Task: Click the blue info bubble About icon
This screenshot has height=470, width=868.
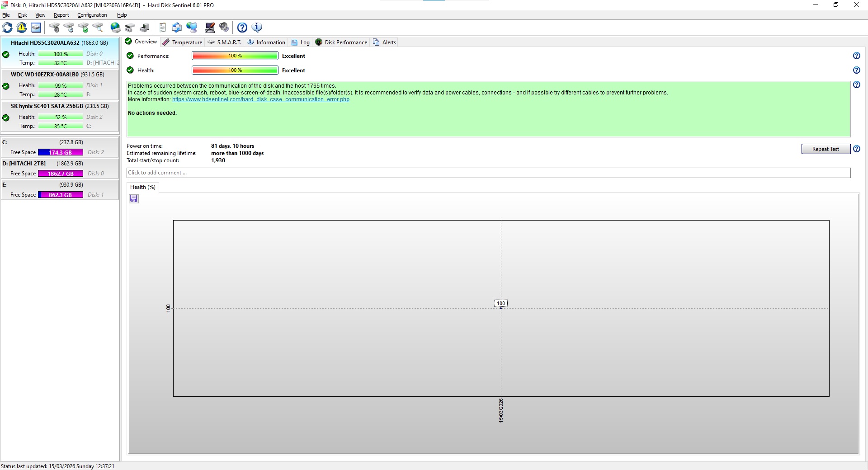Action: click(x=257, y=28)
